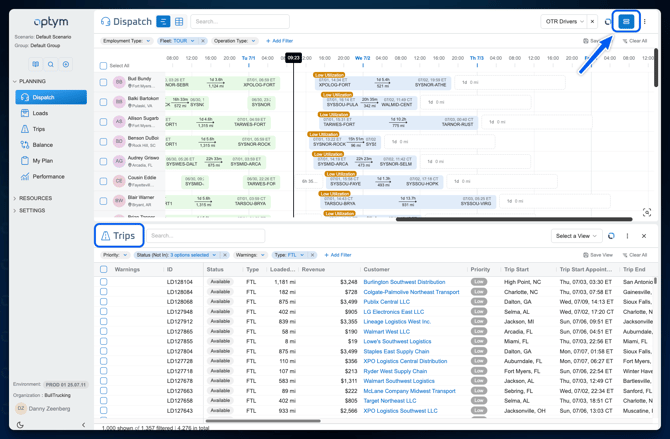The image size is (670, 439).
Task: Open Employment Type filter dropdown
Action: [126, 41]
